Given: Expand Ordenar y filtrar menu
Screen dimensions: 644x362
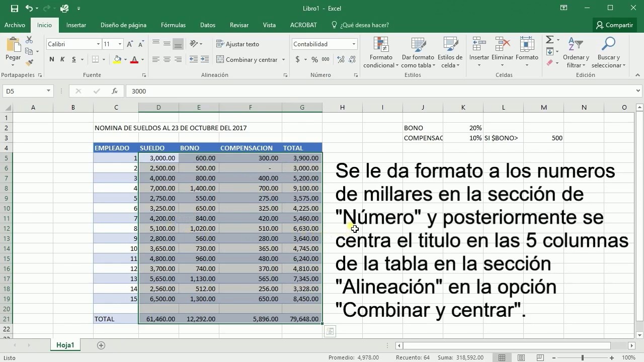Looking at the screenshot, I should (x=576, y=52).
